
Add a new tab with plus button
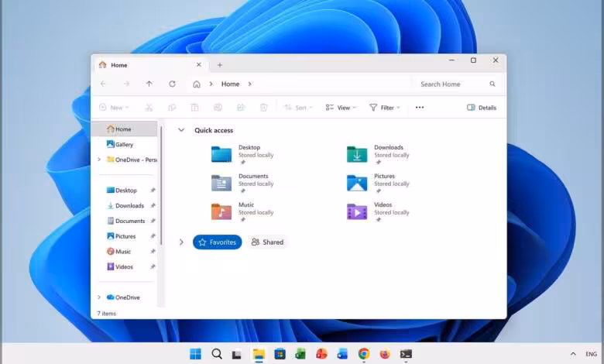click(220, 65)
